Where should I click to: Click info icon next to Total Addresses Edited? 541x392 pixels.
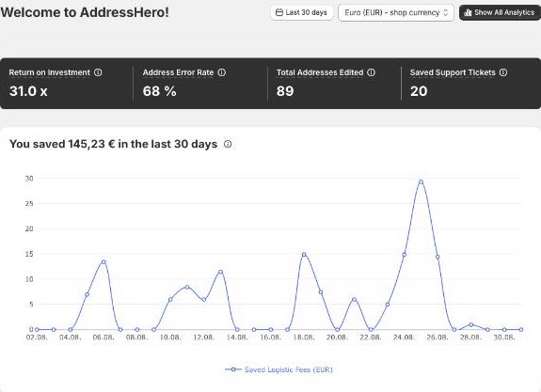pos(371,72)
